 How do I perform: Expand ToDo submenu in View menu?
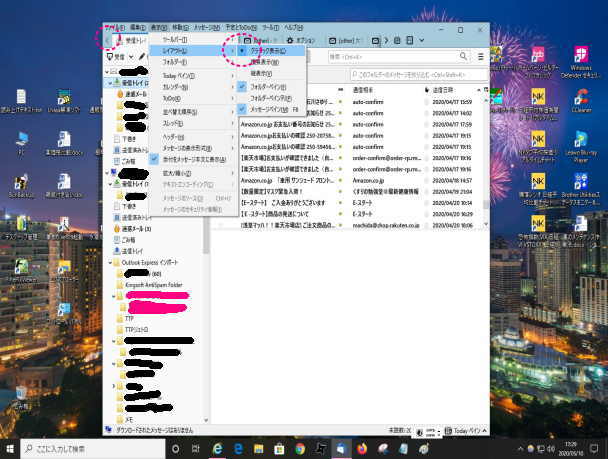(x=193, y=98)
